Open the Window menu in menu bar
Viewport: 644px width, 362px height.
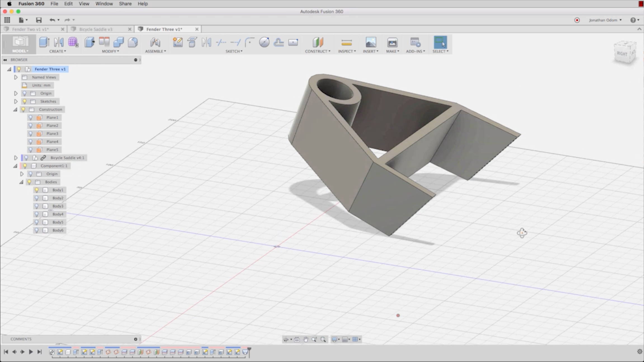(104, 4)
